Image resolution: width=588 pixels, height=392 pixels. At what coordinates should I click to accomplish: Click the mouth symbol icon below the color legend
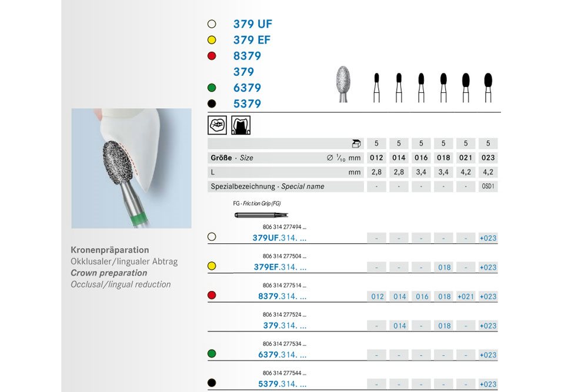pyautogui.click(x=217, y=125)
